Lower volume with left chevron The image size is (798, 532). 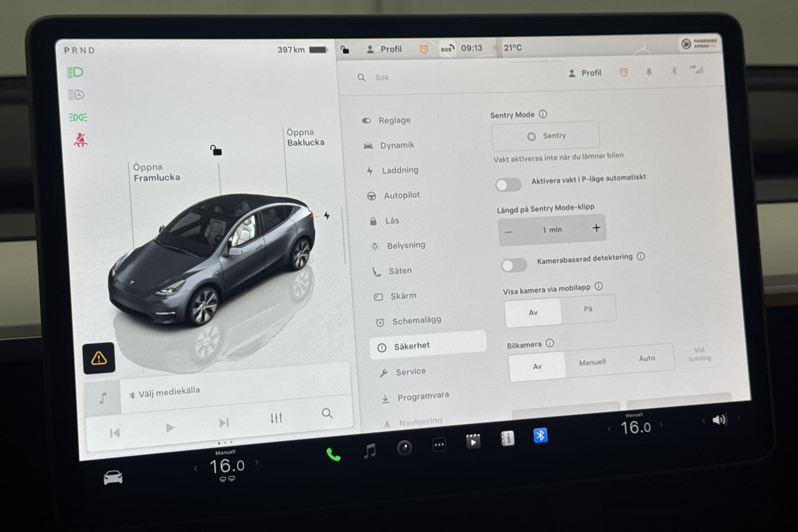point(703,421)
